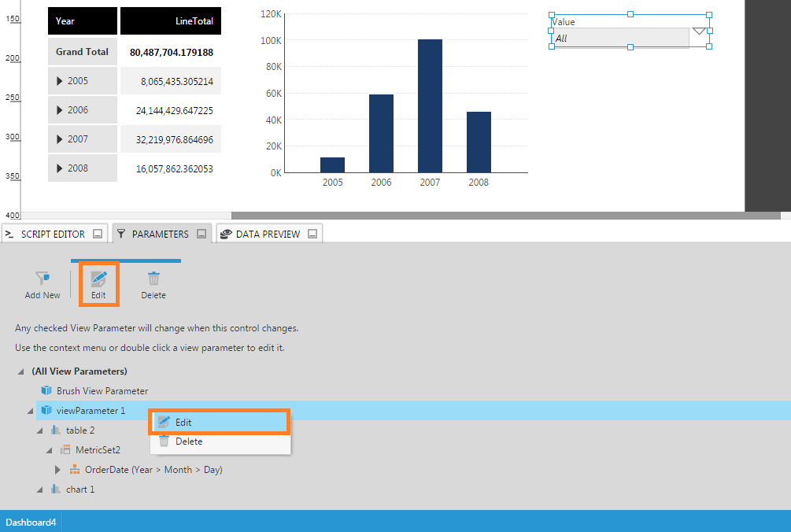Toggle the Parameters panel pin box

coord(201,234)
